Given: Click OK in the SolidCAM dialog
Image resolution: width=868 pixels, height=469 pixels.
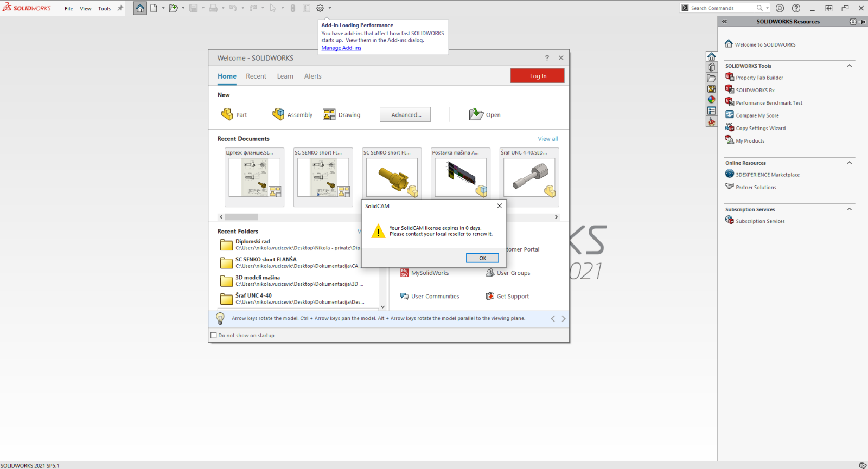Looking at the screenshot, I should pos(482,258).
